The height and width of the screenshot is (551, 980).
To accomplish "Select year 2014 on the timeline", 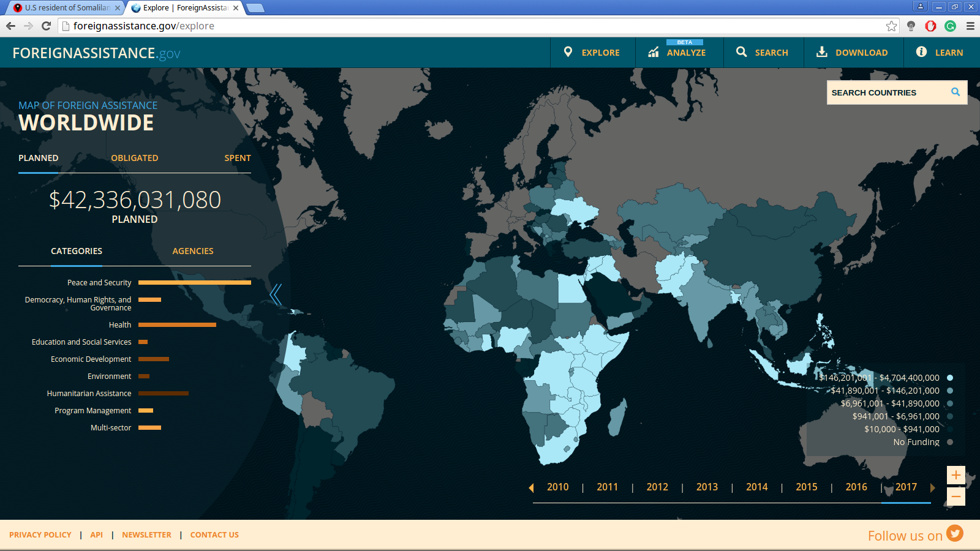I will tap(757, 487).
